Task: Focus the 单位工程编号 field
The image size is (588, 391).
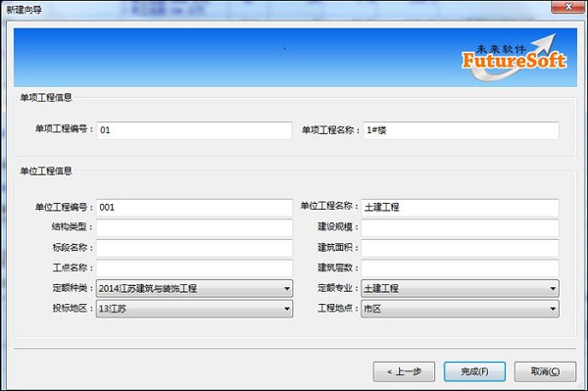Action: click(194, 208)
